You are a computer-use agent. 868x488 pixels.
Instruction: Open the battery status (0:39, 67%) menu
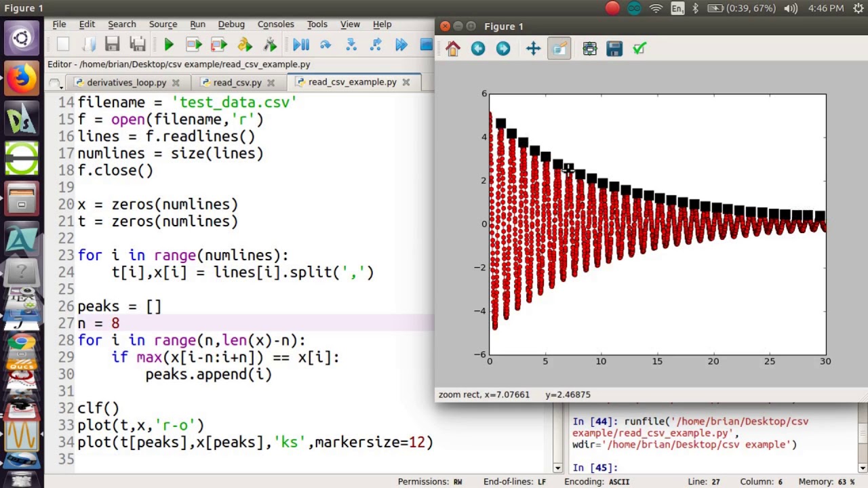point(742,8)
